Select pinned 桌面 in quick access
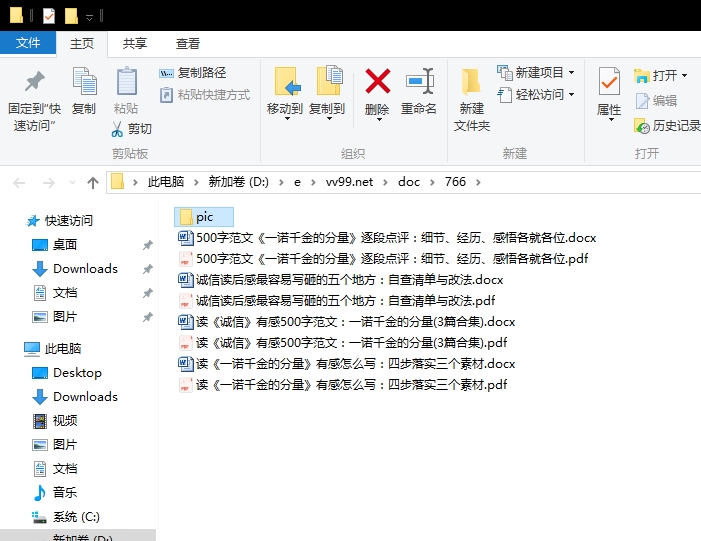The width and height of the screenshot is (701, 541). coord(55,245)
